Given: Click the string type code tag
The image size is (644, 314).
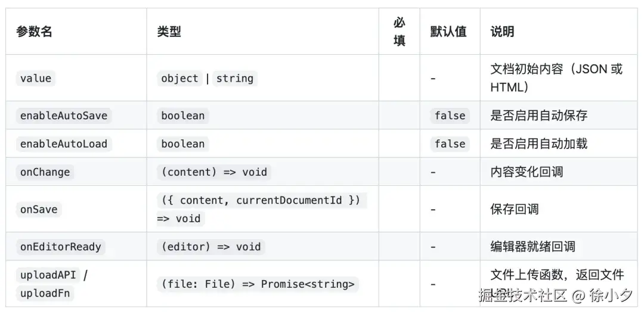Looking at the screenshot, I should (x=234, y=79).
